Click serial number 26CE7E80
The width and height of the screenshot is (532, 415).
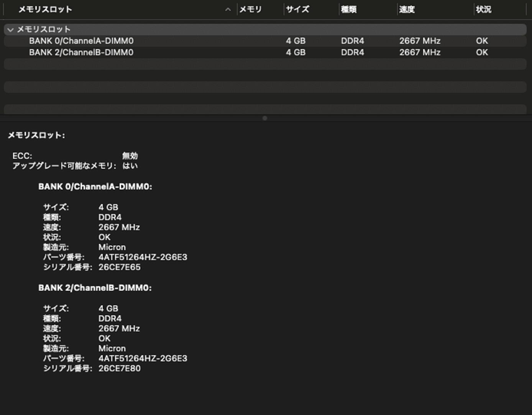click(120, 369)
